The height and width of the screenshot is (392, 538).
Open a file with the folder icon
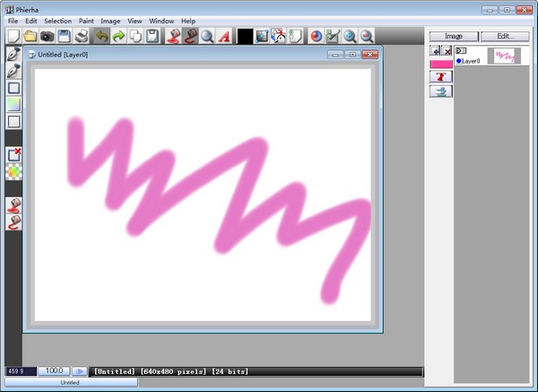click(x=30, y=37)
